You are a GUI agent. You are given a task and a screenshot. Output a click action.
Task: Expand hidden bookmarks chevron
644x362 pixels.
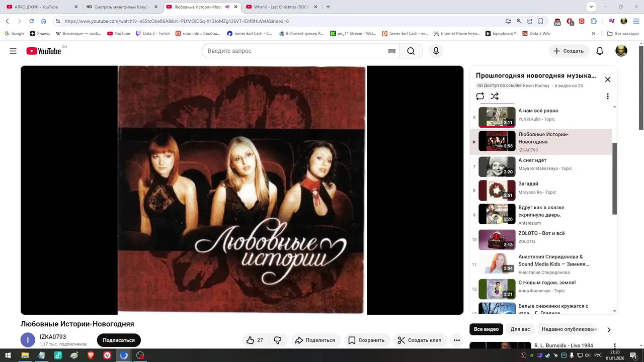pos(593,33)
